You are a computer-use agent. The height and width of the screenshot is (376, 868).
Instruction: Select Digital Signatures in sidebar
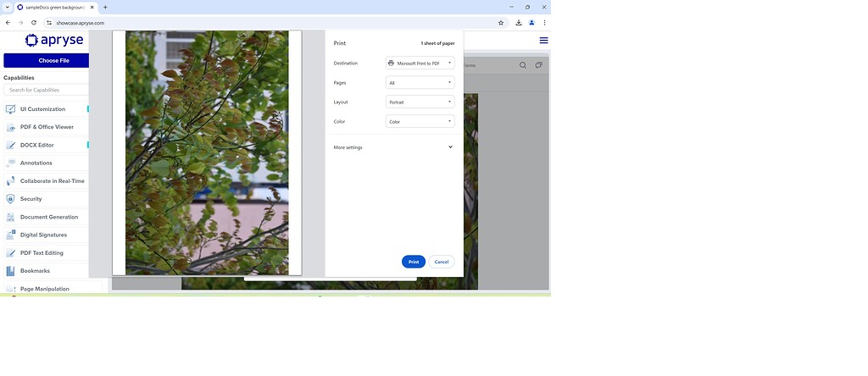pyautogui.click(x=43, y=235)
